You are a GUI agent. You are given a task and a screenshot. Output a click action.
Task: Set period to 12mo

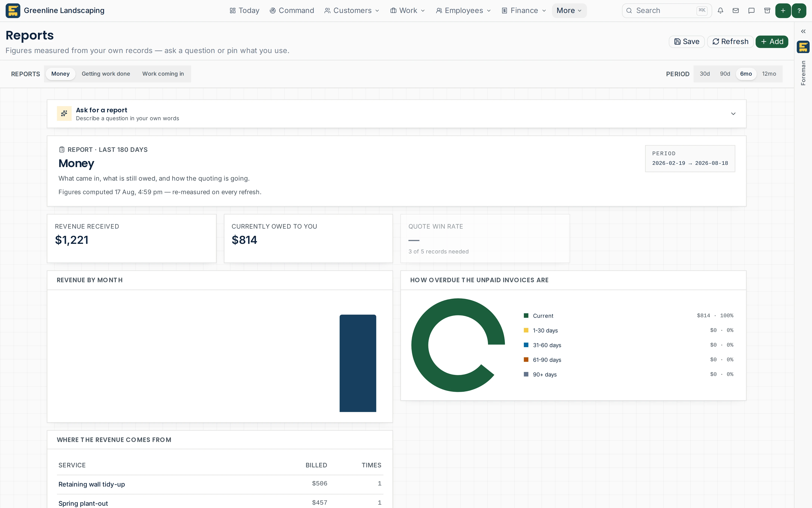[x=769, y=74]
